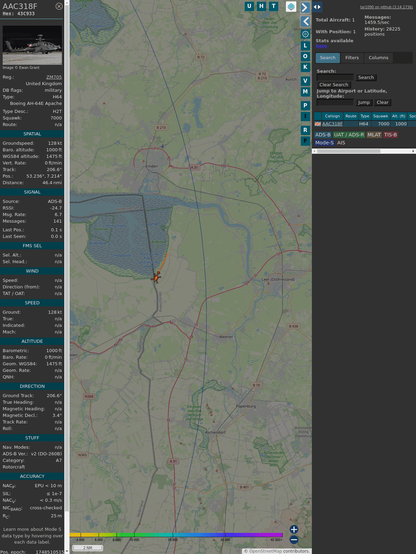Click the MLAT legend label
The height and width of the screenshot is (554, 416).
pyautogui.click(x=374, y=135)
